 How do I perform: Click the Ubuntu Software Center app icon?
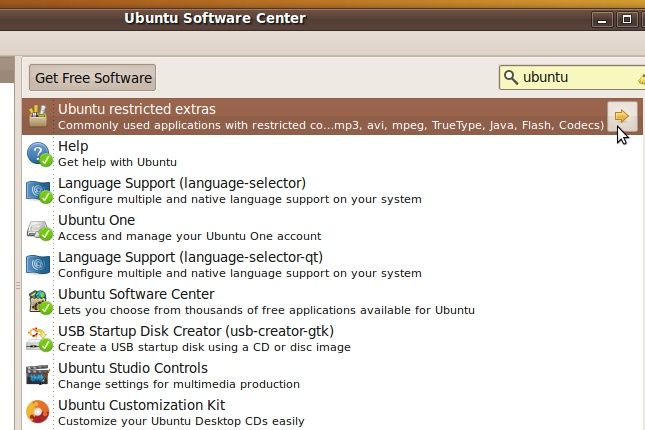tap(39, 302)
